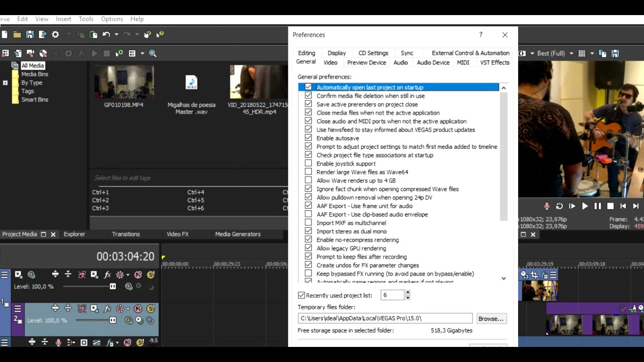Toggle Enable autosave checkbox

pyautogui.click(x=308, y=138)
